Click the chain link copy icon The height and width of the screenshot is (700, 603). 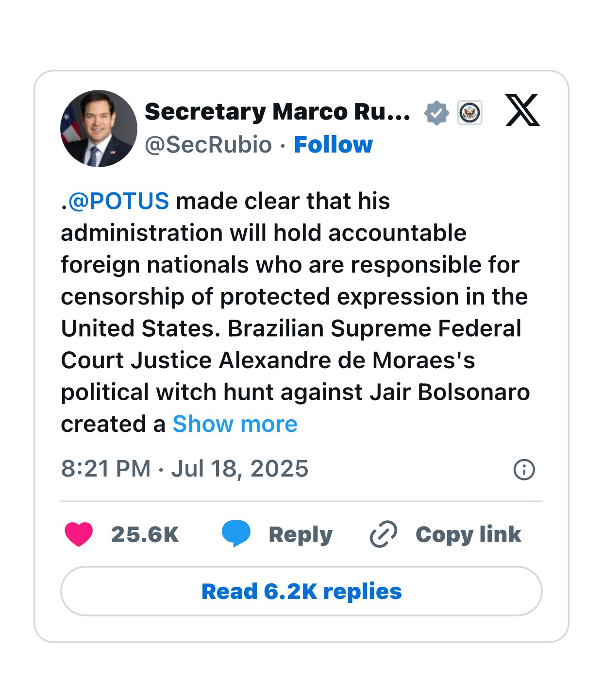pyautogui.click(x=384, y=534)
